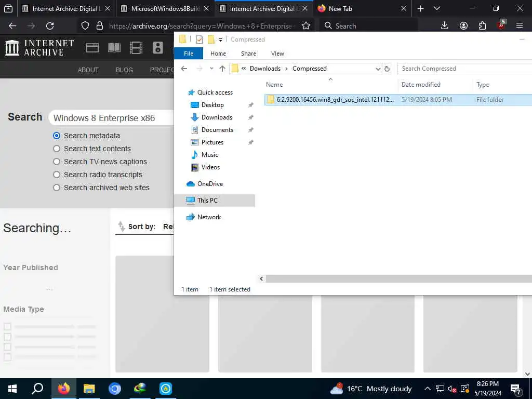Refresh the Compressed folder view

pyautogui.click(x=387, y=69)
